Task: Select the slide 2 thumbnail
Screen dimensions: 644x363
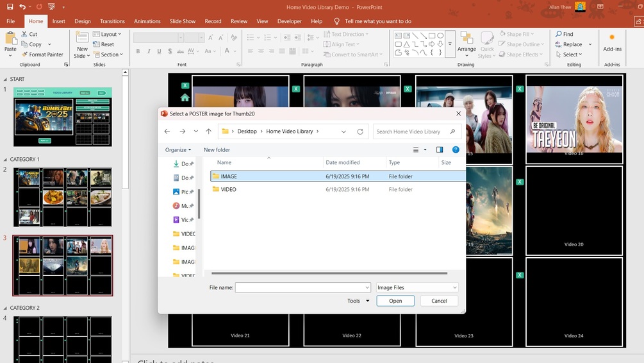Action: coord(62,197)
